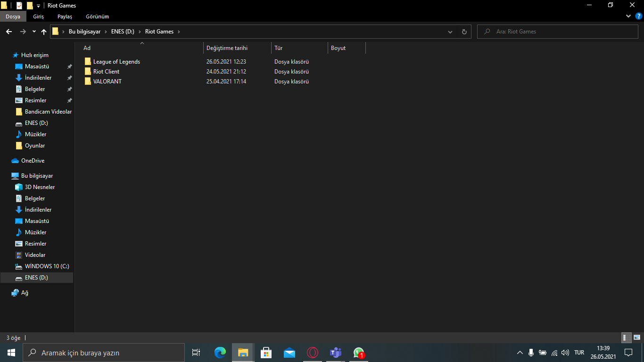Select the highlighted ENES (D:) drive in the sidebar

(x=37, y=278)
